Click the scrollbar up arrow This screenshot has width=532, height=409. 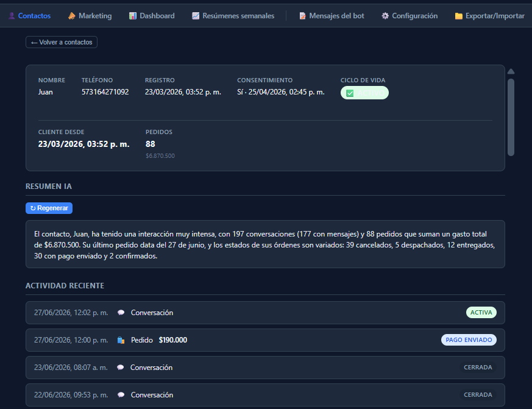tap(511, 71)
